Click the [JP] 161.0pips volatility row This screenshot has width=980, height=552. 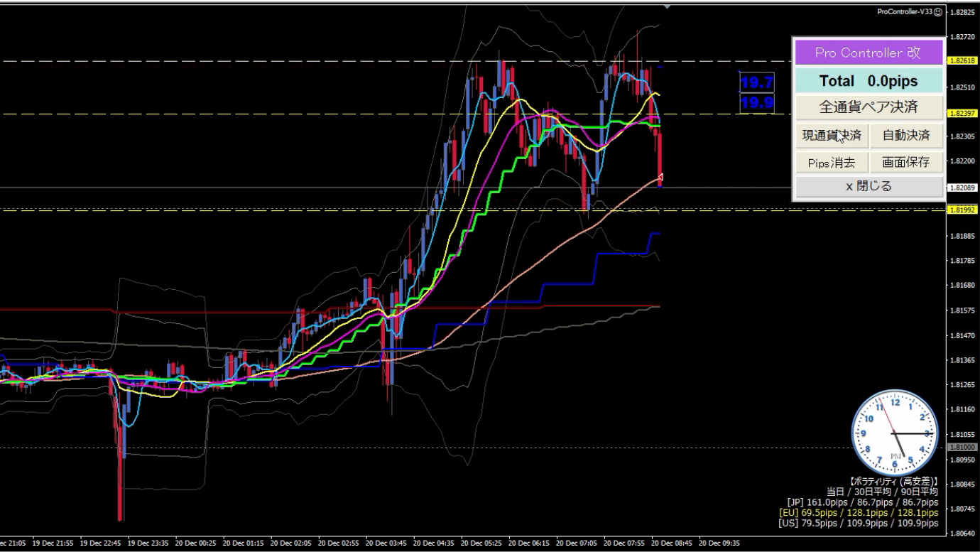click(x=862, y=502)
